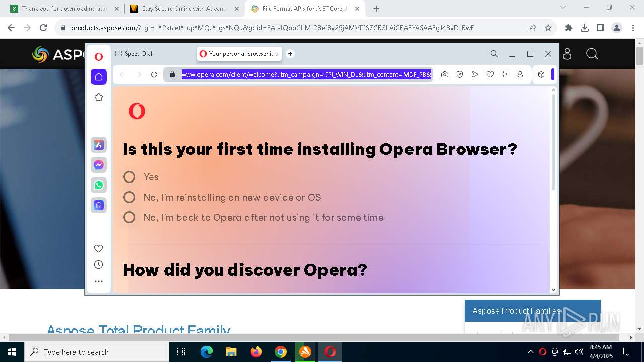This screenshot has height=362, width=644.
Task: Open Aspose site search magnifier
Action: [x=592, y=54]
